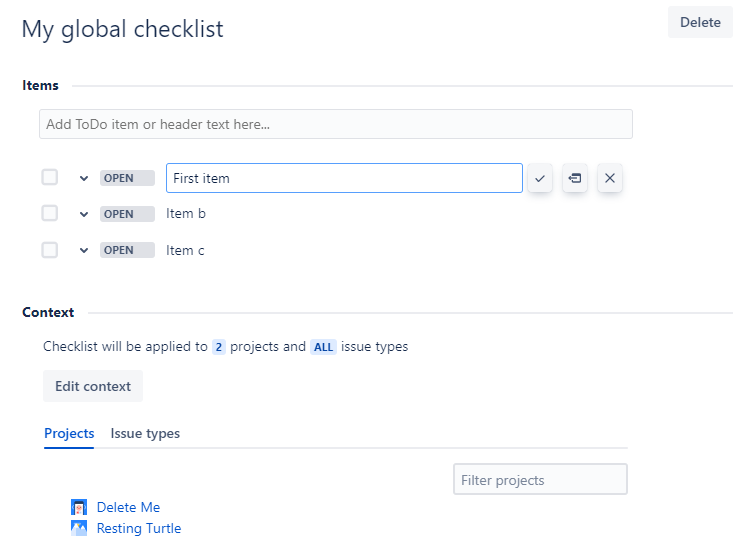Check the First item checkbox
This screenshot has width=740, height=549.
[50, 177]
